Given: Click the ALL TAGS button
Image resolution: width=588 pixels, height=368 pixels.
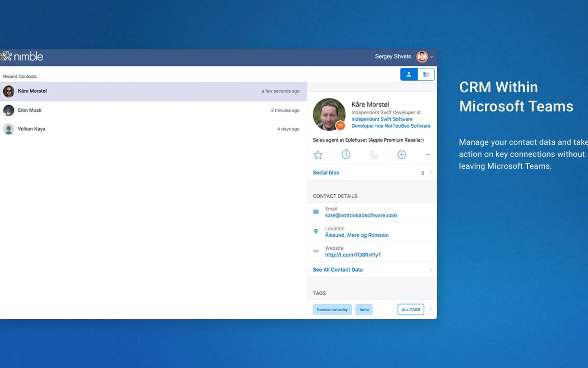Looking at the screenshot, I should (411, 309).
